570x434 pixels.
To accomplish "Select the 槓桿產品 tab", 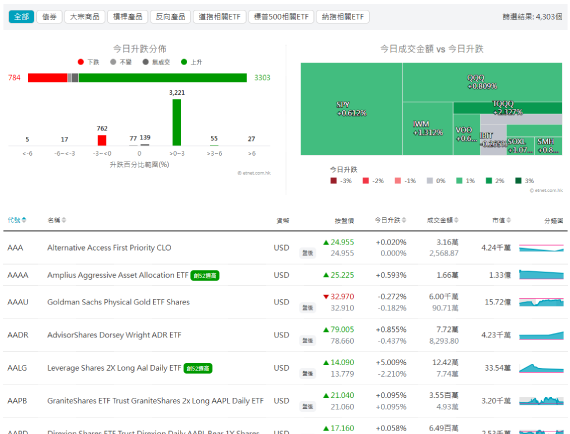I will pos(128,17).
